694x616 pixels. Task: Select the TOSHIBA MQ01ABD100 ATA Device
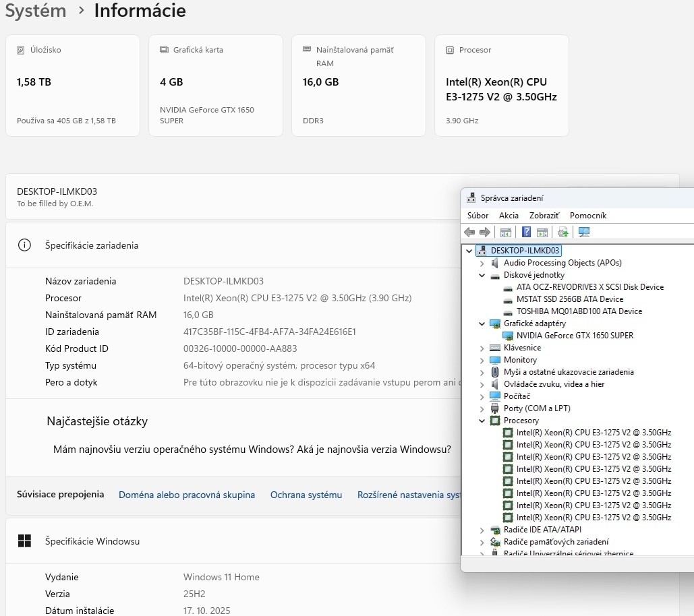tap(579, 311)
